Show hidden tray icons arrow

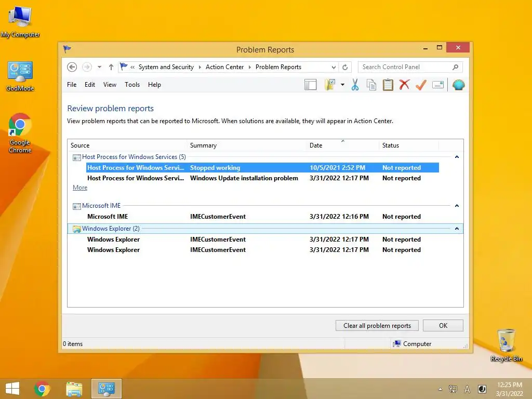(x=441, y=389)
